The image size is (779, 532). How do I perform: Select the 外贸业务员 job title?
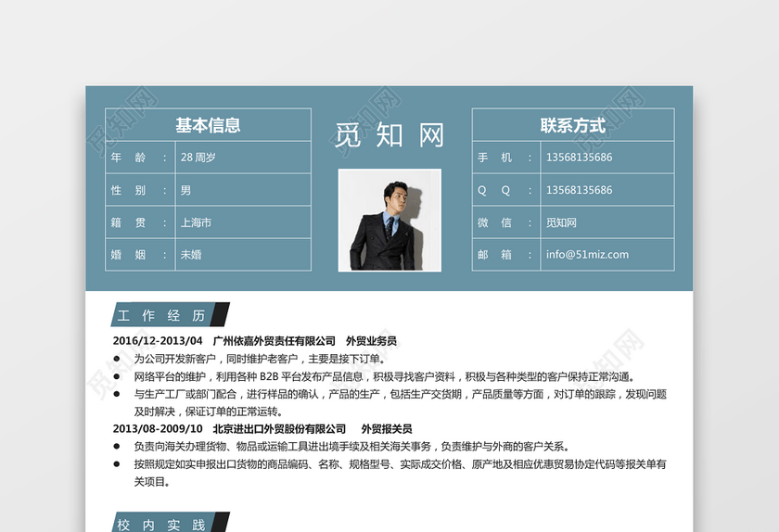tap(371, 341)
